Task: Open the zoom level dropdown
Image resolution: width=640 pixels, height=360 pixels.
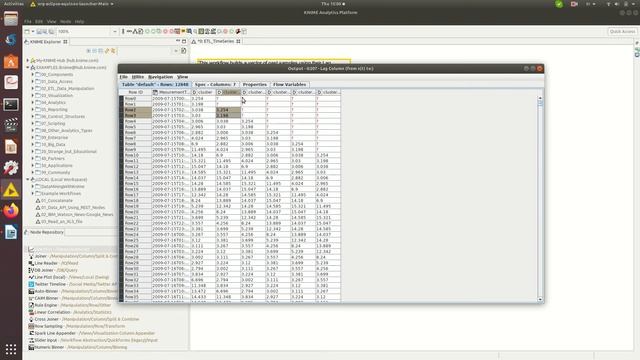Action: (114, 31)
